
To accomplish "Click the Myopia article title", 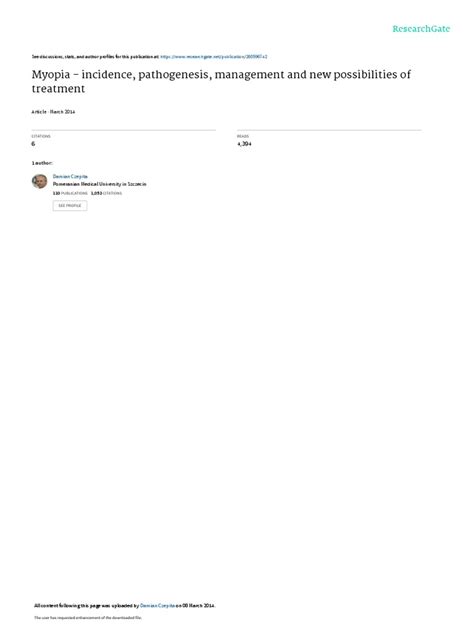I will click(221, 81).
